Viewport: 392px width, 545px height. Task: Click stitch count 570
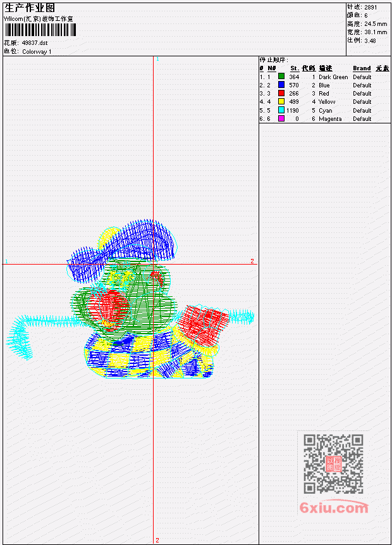(294, 85)
